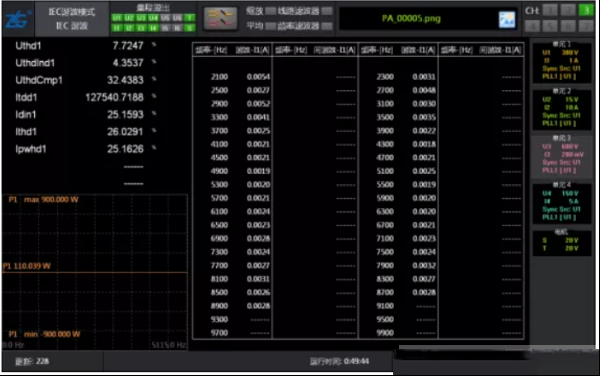Click the green T range indicator
The width and height of the screenshot is (600, 376).
[189, 18]
